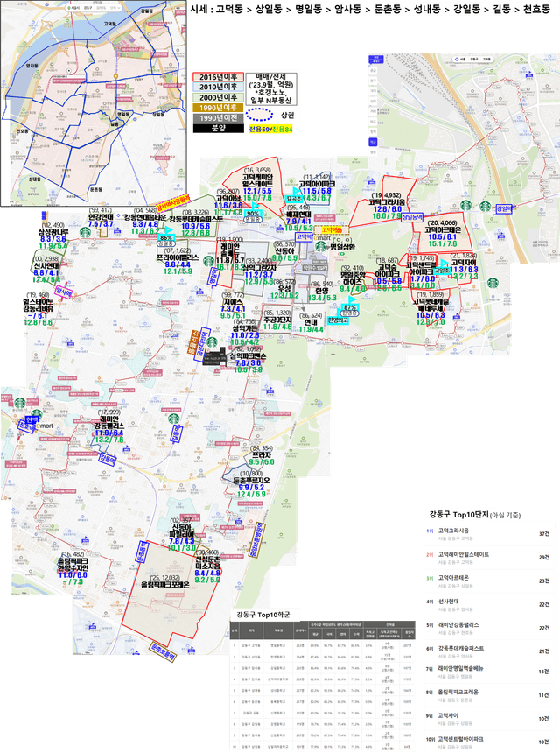560x753 pixels.
Task: Click the blue button atop the right map sidebar
Action: (374, 60)
